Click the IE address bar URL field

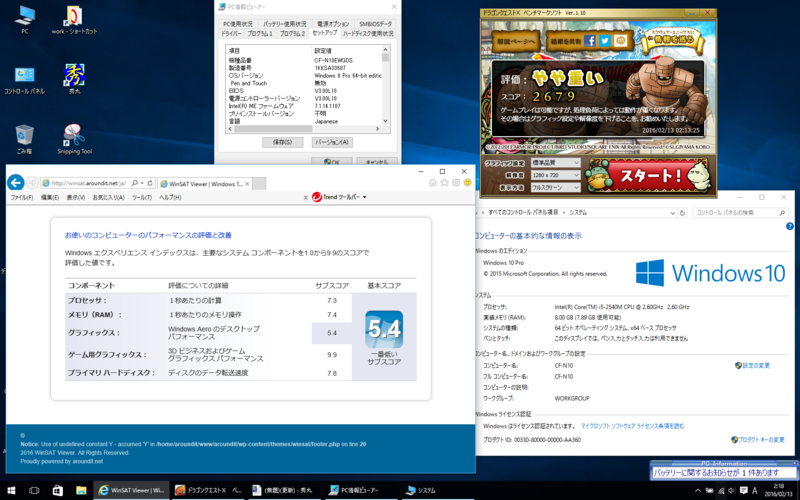tap(88, 183)
